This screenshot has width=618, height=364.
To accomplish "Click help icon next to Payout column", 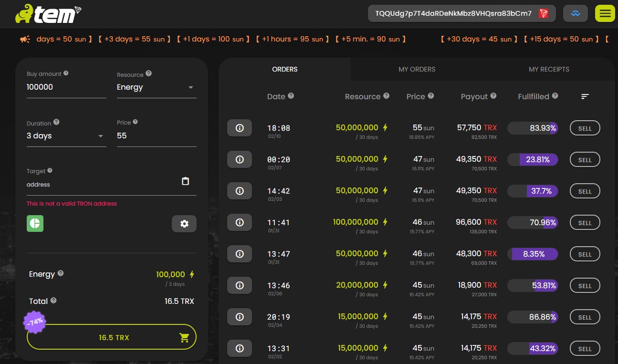I will [493, 96].
